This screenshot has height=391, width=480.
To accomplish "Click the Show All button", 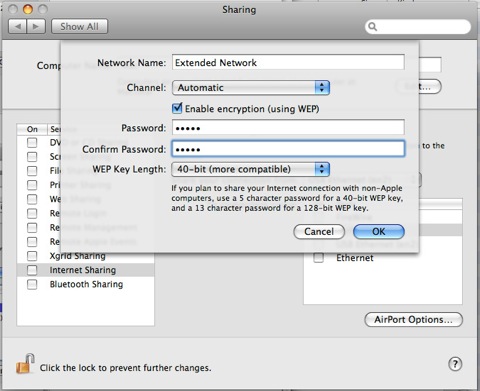I will pos(79,26).
